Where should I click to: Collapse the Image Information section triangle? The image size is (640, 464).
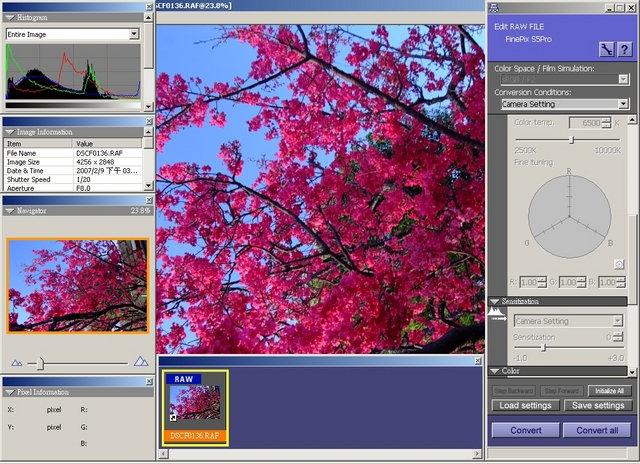coord(10,132)
